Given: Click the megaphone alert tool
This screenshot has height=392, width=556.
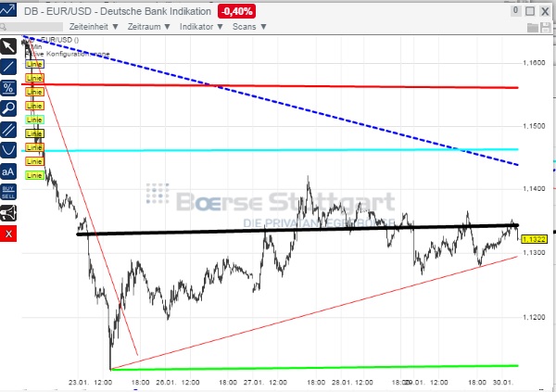Looking at the screenshot, I should (8, 213).
